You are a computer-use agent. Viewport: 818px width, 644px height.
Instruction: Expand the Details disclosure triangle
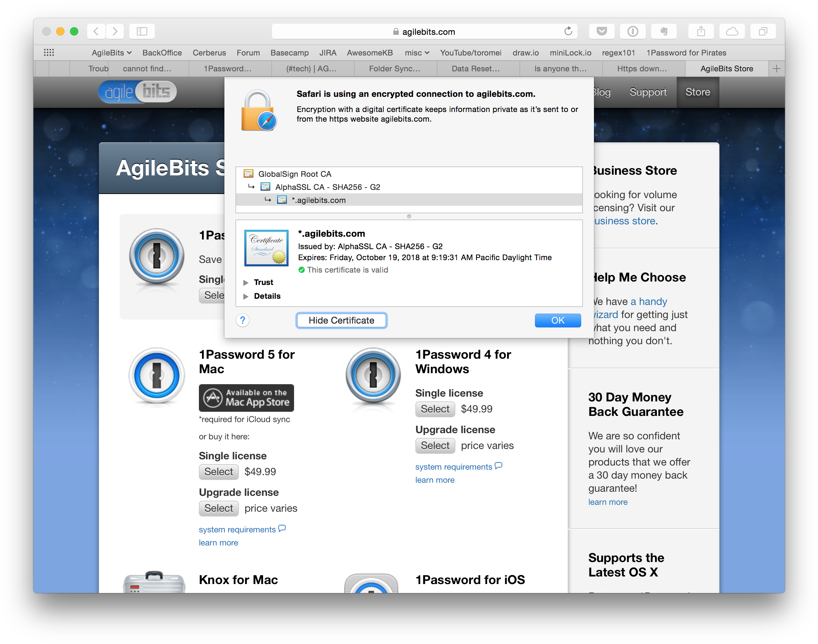coord(246,296)
